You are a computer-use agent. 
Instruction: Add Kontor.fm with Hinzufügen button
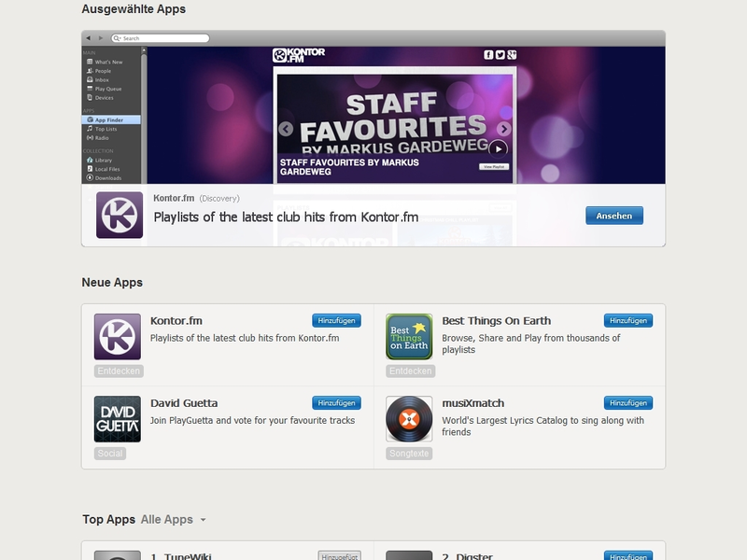[x=337, y=320]
